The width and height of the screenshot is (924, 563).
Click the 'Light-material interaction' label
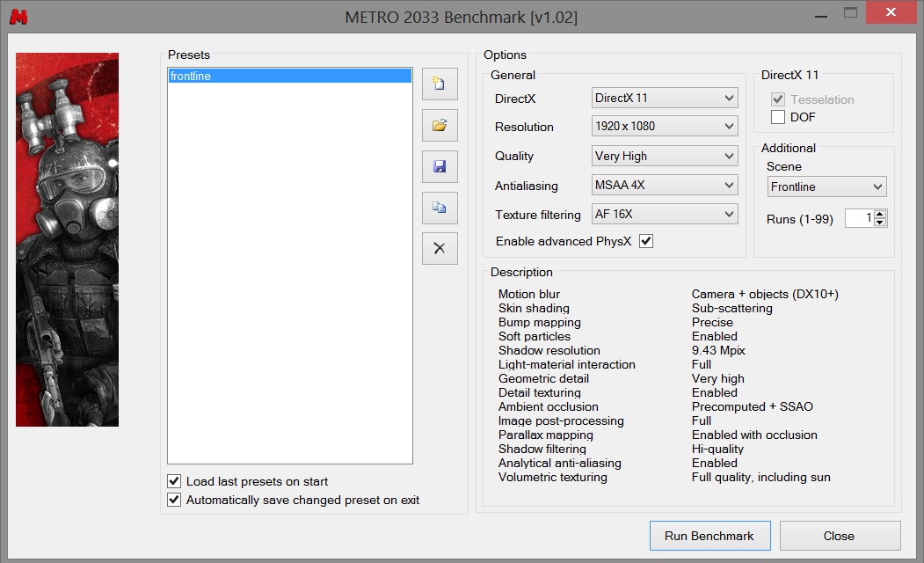tap(567, 364)
